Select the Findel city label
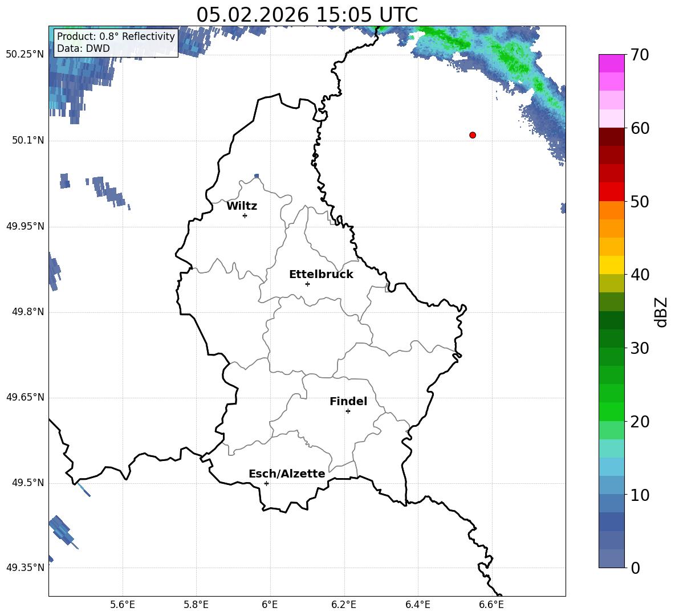The width and height of the screenshot is (675, 616). [348, 402]
